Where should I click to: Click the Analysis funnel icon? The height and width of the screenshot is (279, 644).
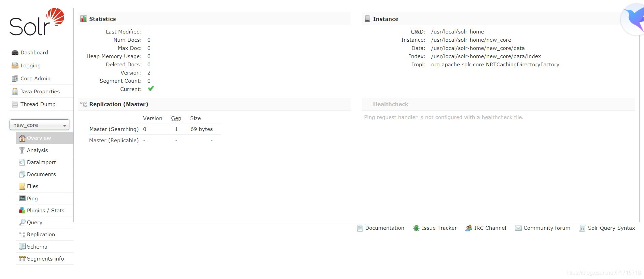click(x=22, y=150)
